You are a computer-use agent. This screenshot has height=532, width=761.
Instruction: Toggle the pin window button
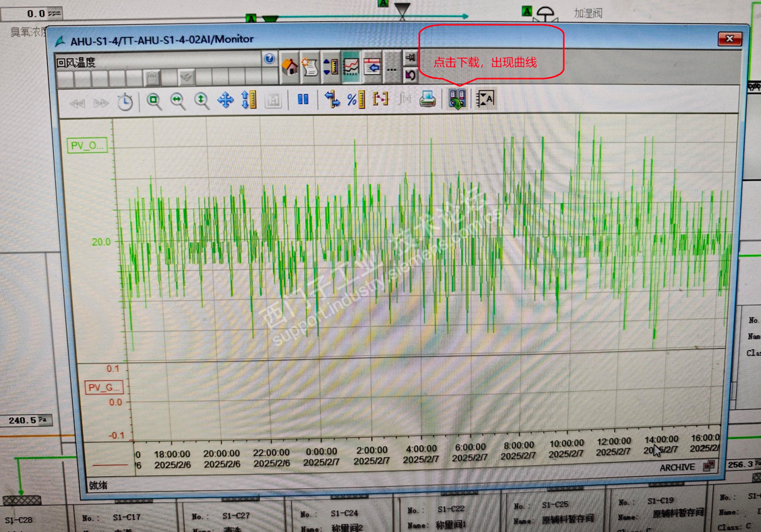click(x=410, y=59)
